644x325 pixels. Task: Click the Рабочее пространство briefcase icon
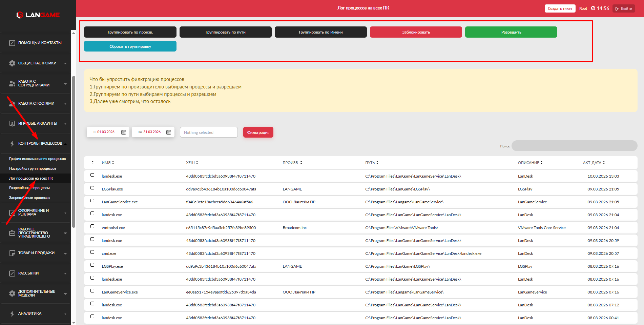tap(12, 233)
